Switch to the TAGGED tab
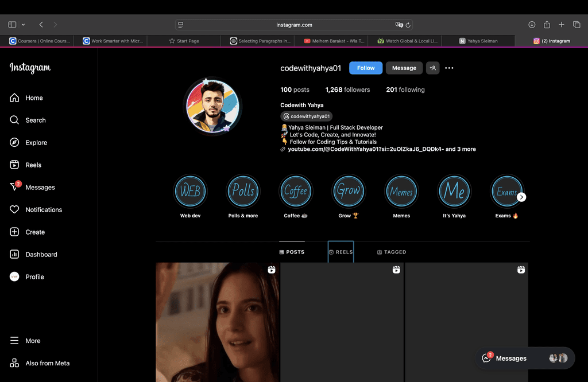 click(x=392, y=252)
